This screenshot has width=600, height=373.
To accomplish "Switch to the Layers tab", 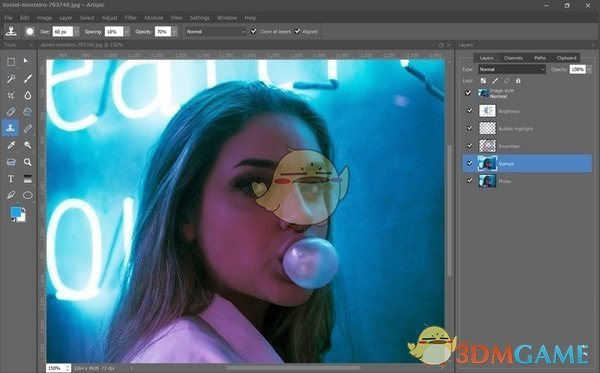I will [x=486, y=58].
